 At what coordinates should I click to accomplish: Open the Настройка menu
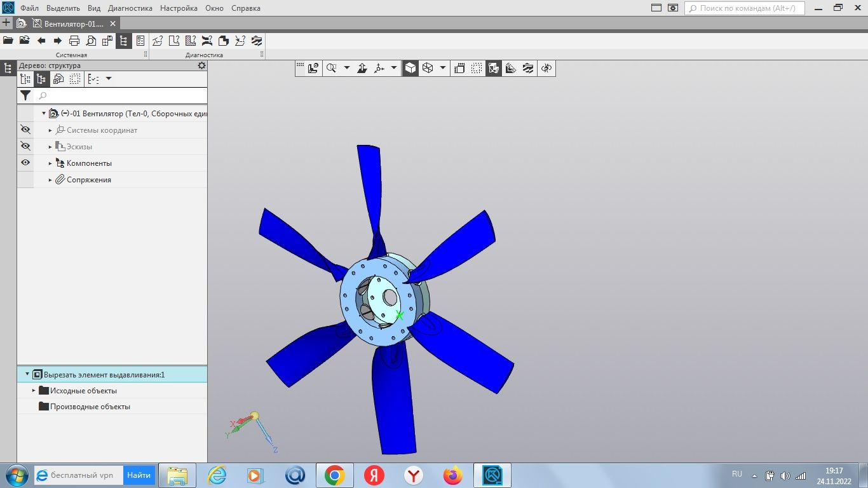click(x=179, y=8)
